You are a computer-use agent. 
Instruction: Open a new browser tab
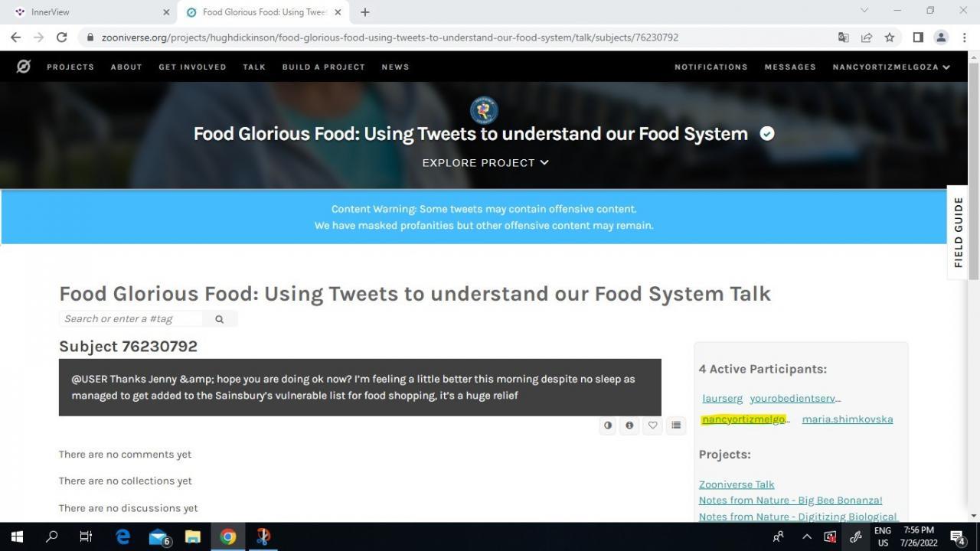coord(365,12)
